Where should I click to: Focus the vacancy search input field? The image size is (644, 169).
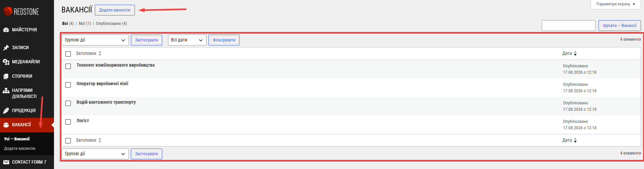point(568,26)
